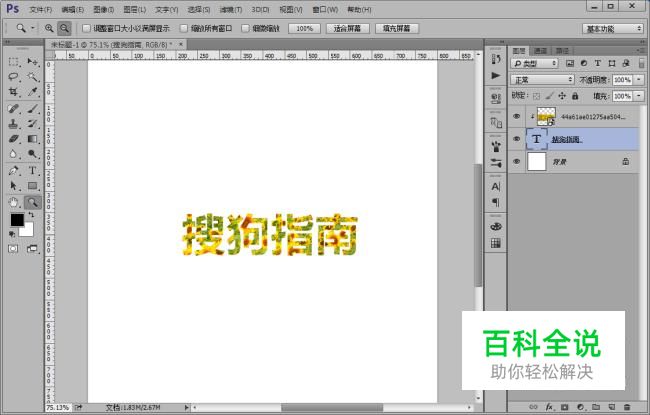This screenshot has width=650, height=415.
Task: Click the horizontal canvas scrollbar thumb
Action: pyautogui.click(x=332, y=408)
